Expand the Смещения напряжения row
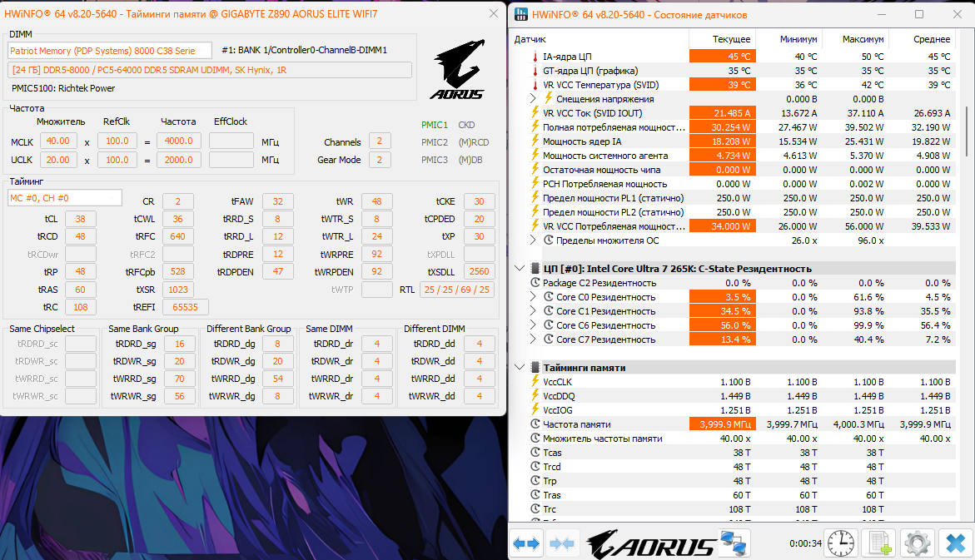Screen dimensions: 975x560 pyautogui.click(x=533, y=98)
